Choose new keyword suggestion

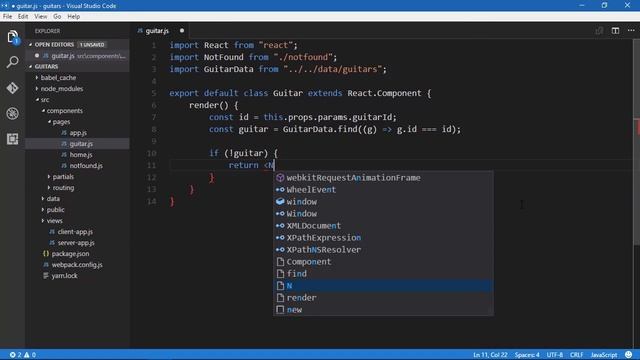(383, 310)
